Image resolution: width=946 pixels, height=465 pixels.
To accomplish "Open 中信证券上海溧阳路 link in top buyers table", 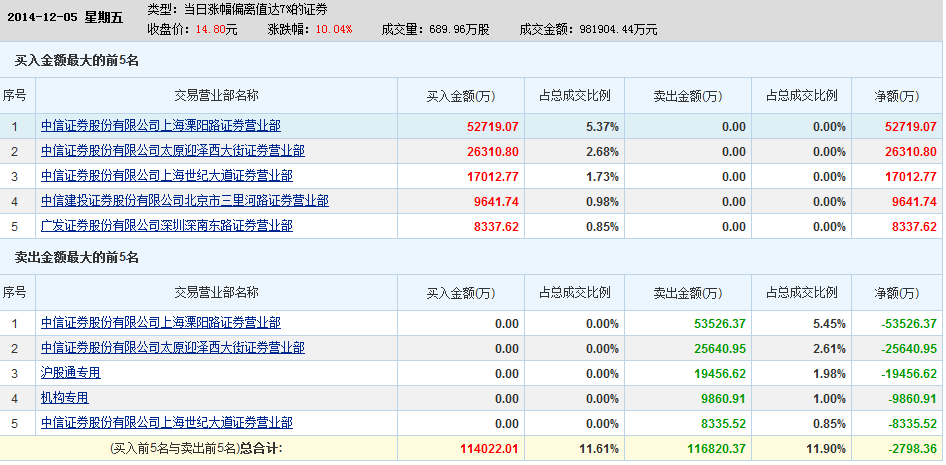I will point(160,126).
